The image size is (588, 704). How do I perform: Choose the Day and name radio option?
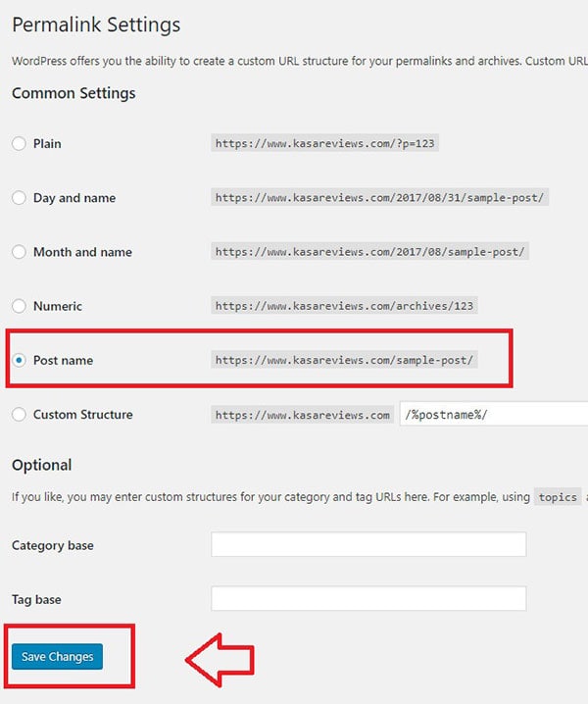(x=20, y=198)
